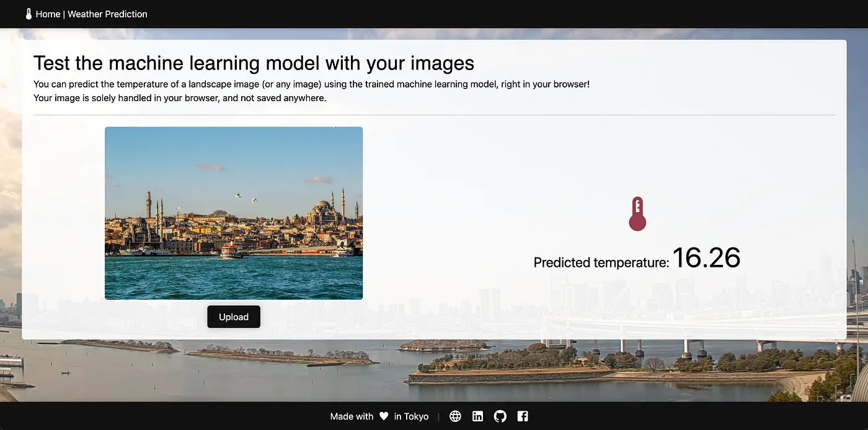Click the navbar brand area
Screen dimensions: 868x430
86,14
